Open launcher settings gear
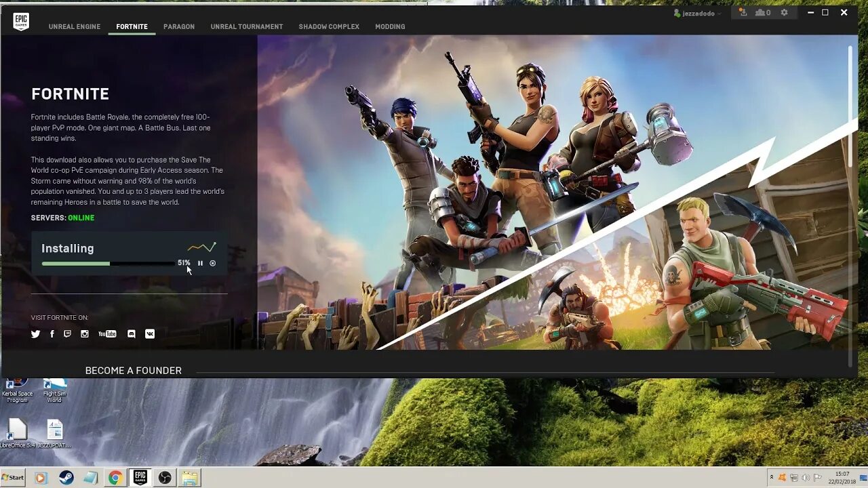The width and height of the screenshot is (868, 488). (x=785, y=12)
